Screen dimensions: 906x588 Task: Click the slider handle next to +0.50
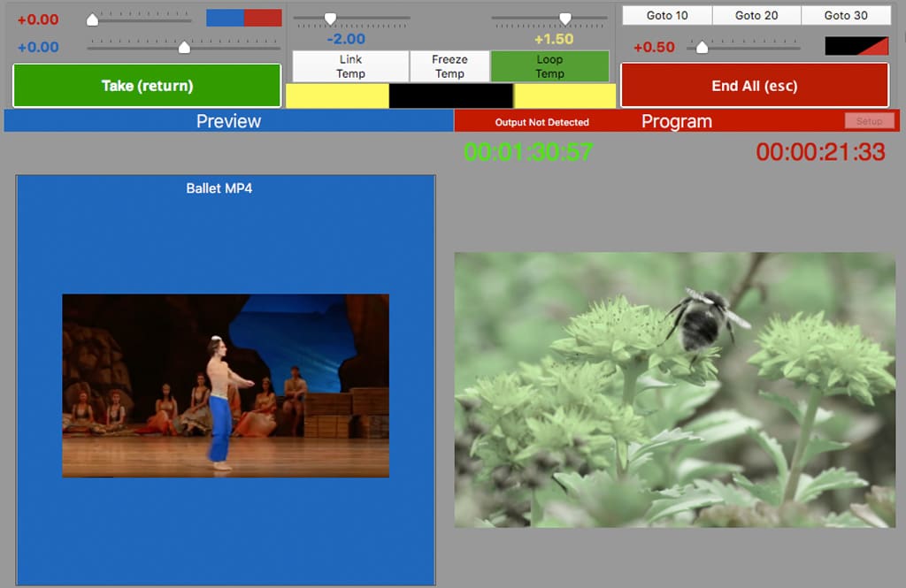point(702,47)
